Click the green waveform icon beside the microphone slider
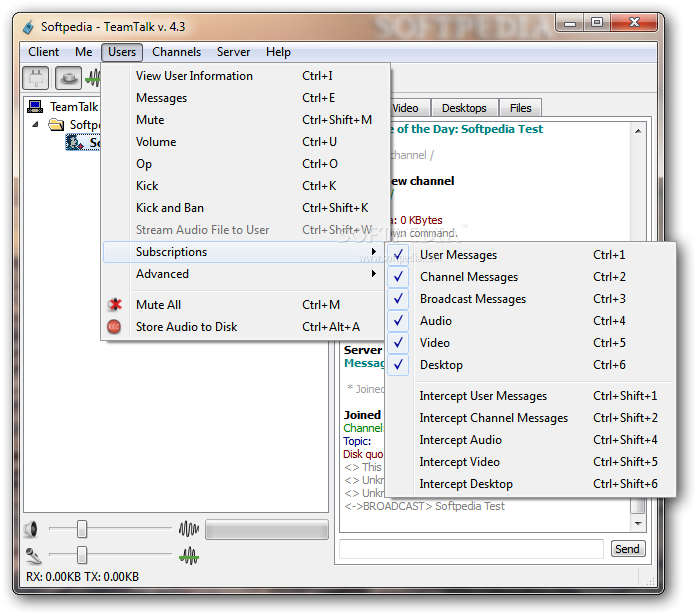 tap(189, 555)
